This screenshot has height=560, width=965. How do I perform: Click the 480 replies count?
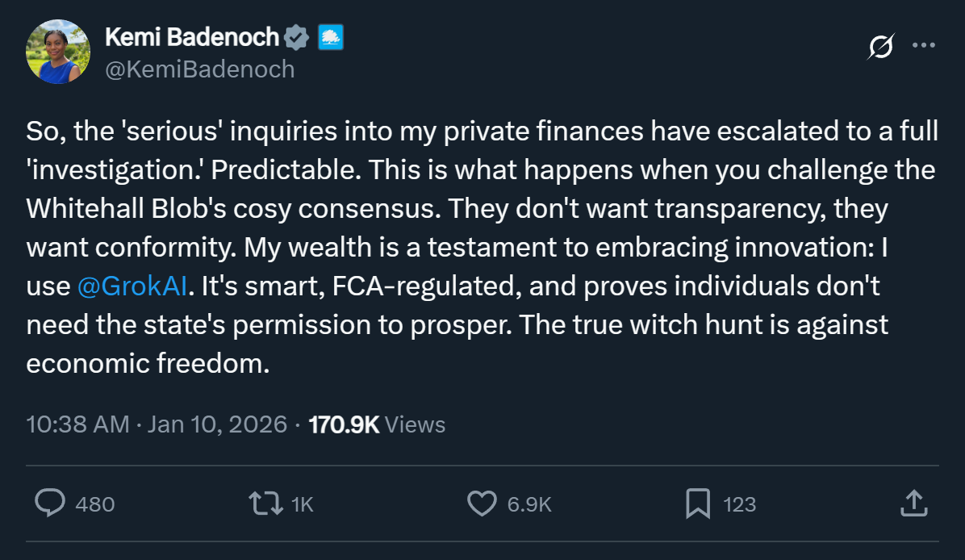click(95, 504)
